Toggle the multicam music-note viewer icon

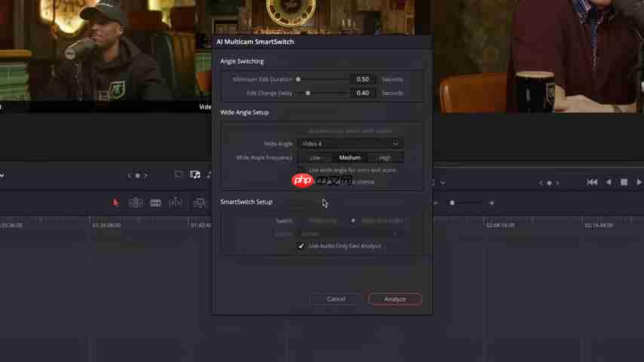coord(195,175)
